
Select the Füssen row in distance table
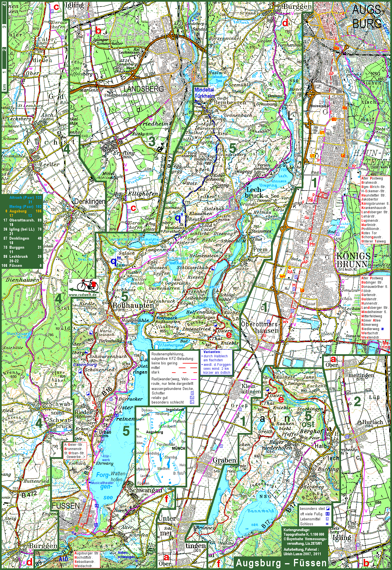22,266
